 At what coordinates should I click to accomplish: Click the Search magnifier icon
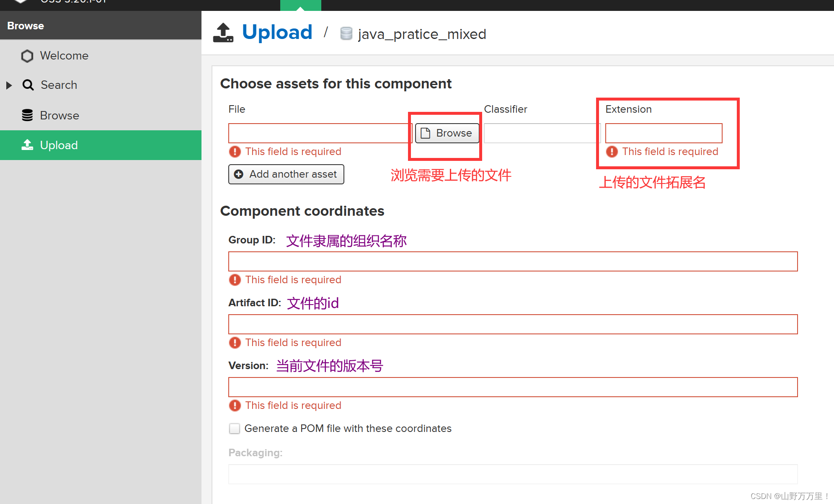[28, 85]
